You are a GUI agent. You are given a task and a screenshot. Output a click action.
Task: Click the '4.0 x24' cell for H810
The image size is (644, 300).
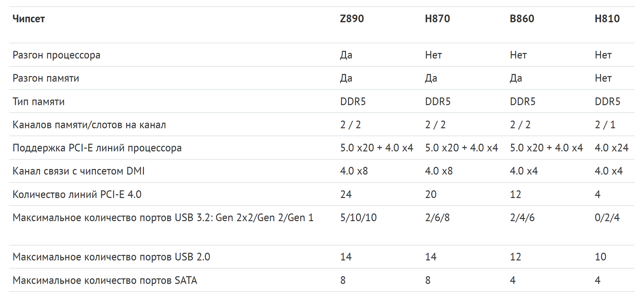tap(611, 148)
